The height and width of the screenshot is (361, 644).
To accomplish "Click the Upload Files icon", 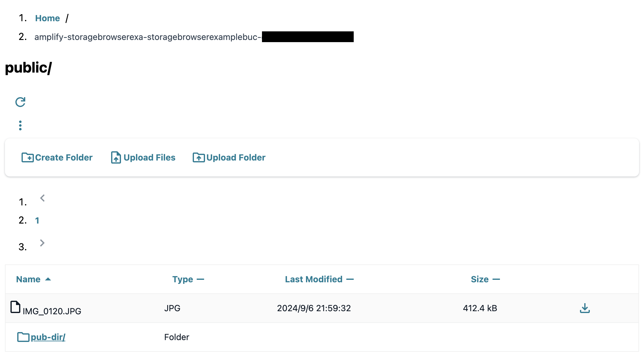I will [116, 157].
